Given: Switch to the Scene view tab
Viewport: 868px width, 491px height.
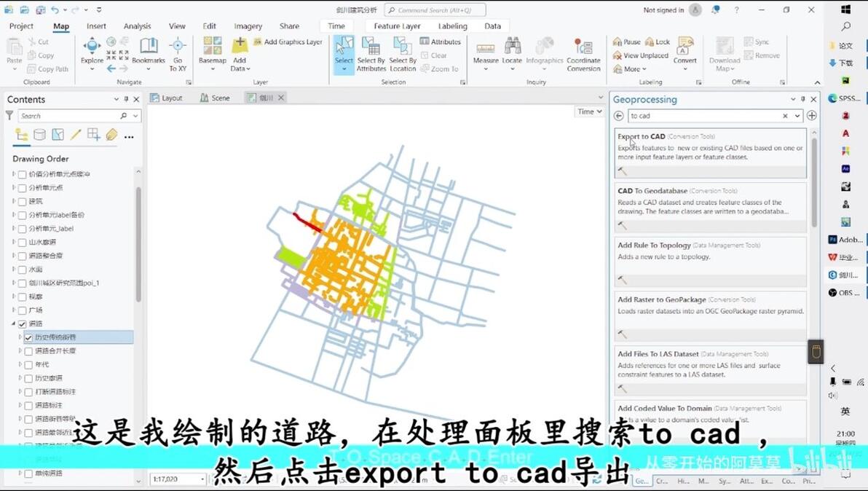Looking at the screenshot, I should tap(215, 98).
